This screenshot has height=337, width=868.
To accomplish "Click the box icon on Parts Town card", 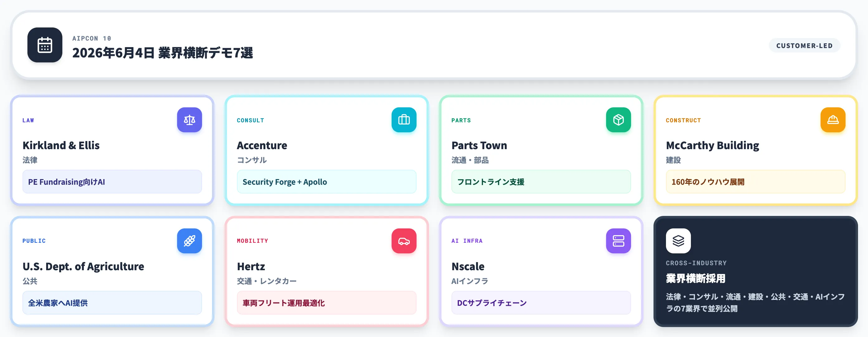I will [x=618, y=120].
